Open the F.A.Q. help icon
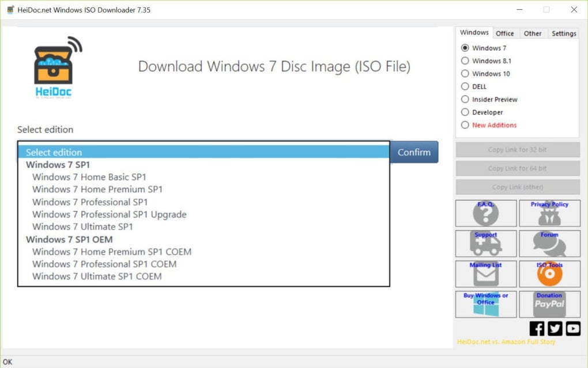 pyautogui.click(x=485, y=213)
